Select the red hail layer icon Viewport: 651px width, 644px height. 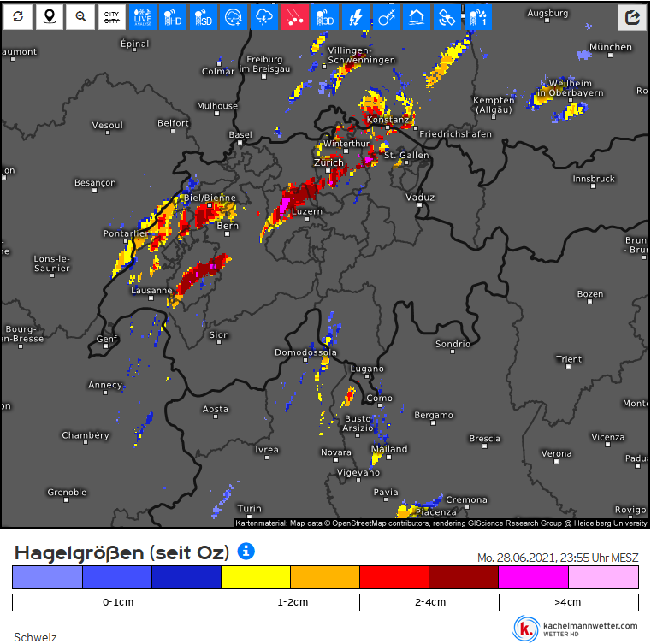click(295, 17)
